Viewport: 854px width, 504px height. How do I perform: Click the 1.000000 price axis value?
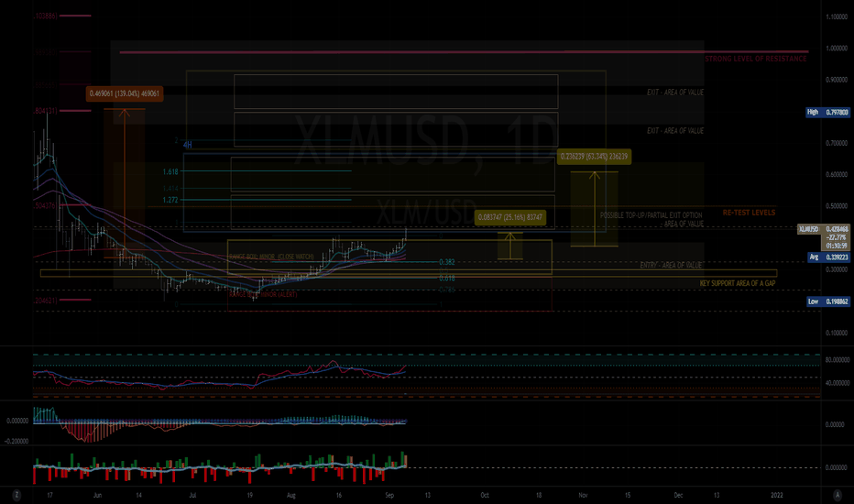point(837,49)
